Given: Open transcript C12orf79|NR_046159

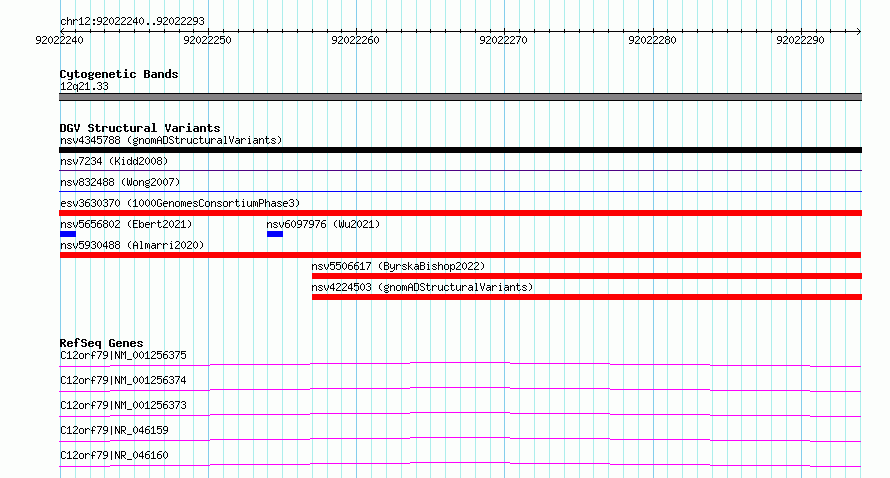Looking at the screenshot, I should point(114,430).
